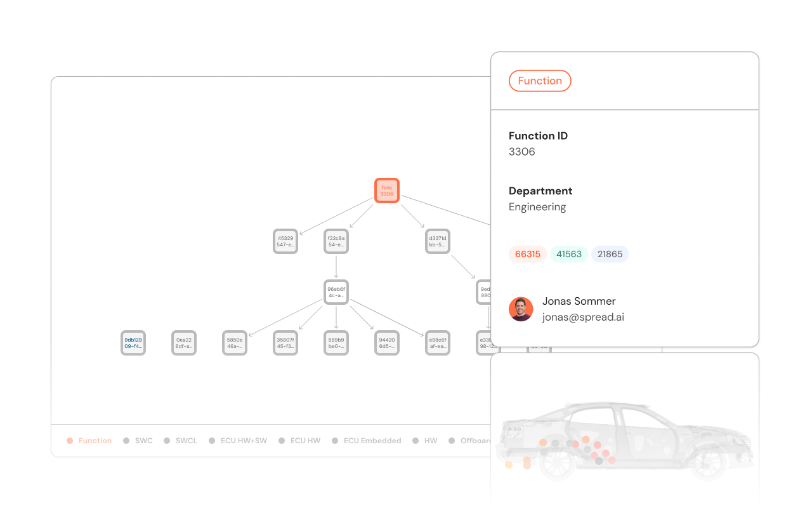Select the f22c8a node
Image resolution: width=812 pixels, height=508 pixels.
(x=336, y=241)
